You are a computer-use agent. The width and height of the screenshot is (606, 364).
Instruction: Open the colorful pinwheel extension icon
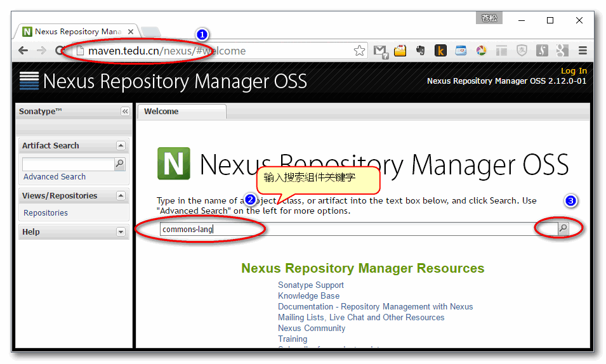tap(481, 51)
